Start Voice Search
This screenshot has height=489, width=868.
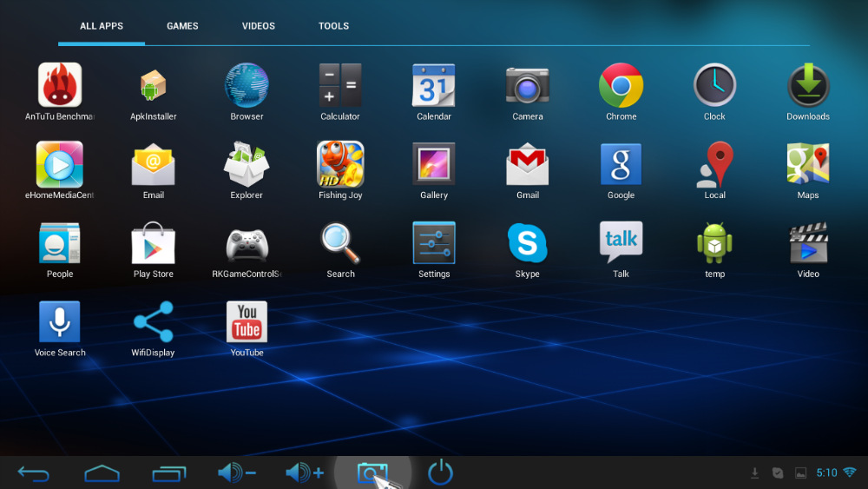tap(60, 322)
